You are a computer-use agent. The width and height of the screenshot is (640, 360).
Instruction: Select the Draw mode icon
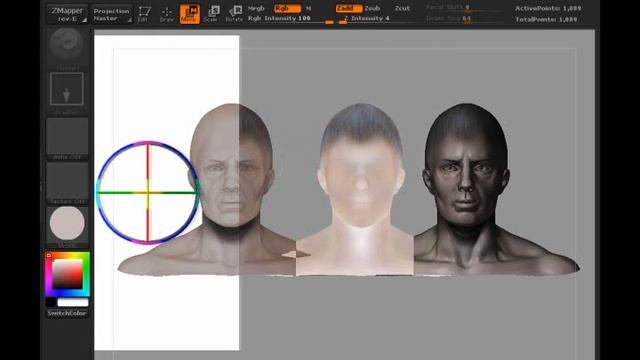click(167, 14)
